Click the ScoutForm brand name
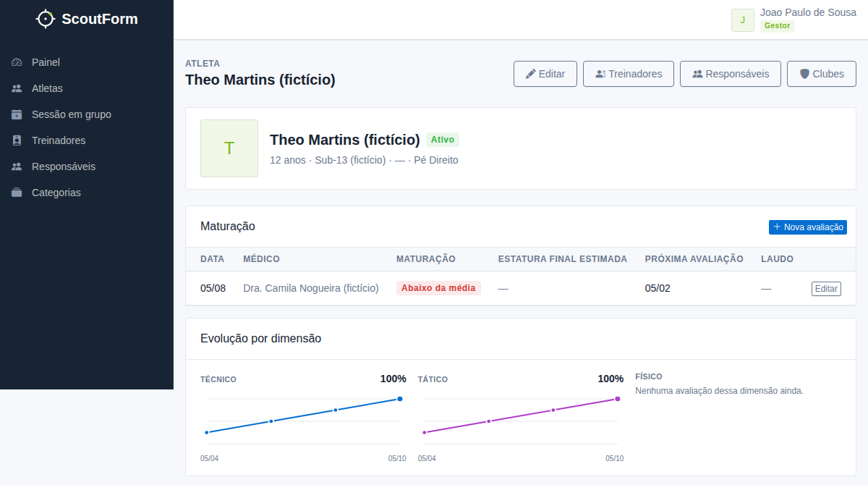 (x=100, y=19)
